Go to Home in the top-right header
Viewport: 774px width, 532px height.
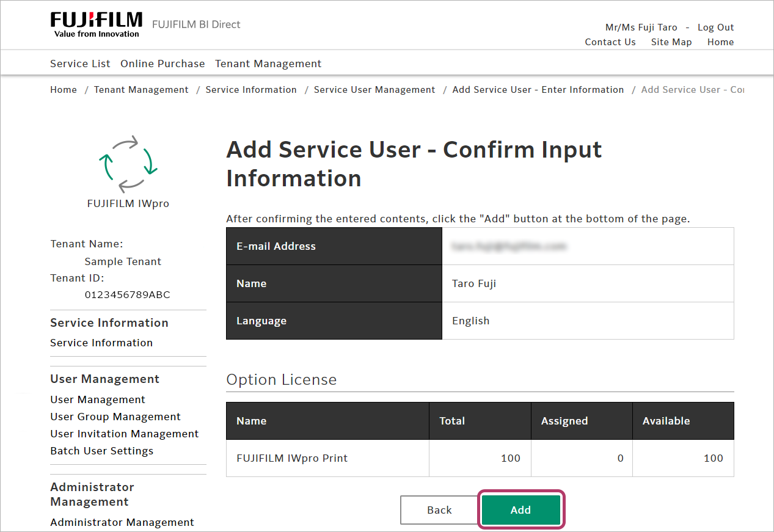click(x=720, y=42)
